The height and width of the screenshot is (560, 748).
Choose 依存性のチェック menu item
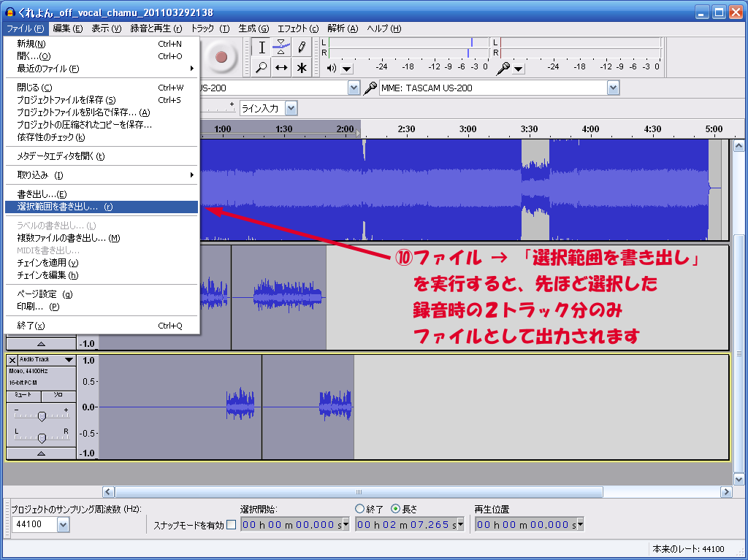click(101, 137)
